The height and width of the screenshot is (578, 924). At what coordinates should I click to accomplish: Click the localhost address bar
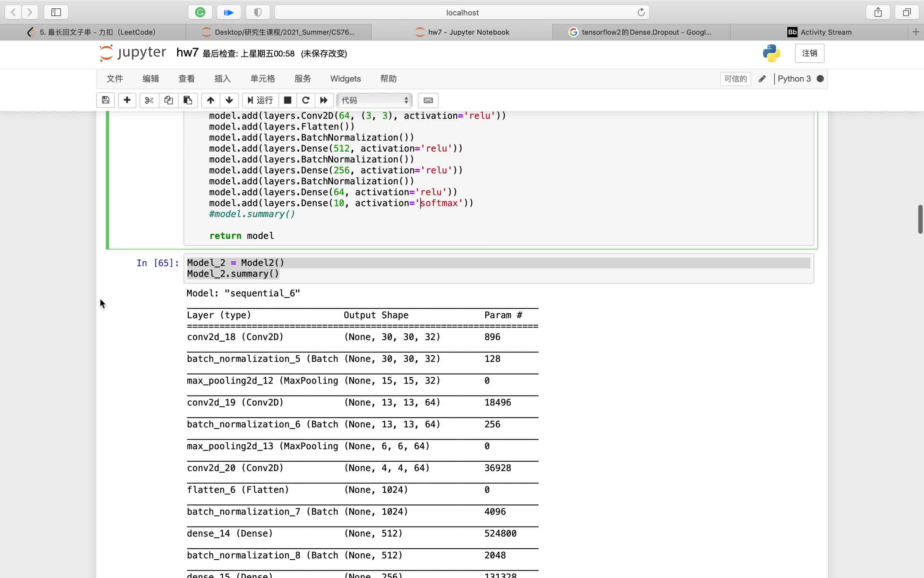pos(462,12)
